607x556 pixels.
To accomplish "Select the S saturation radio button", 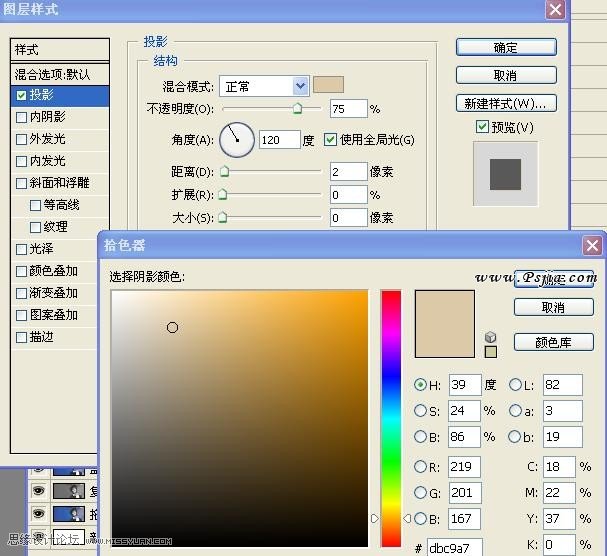I will [420, 410].
